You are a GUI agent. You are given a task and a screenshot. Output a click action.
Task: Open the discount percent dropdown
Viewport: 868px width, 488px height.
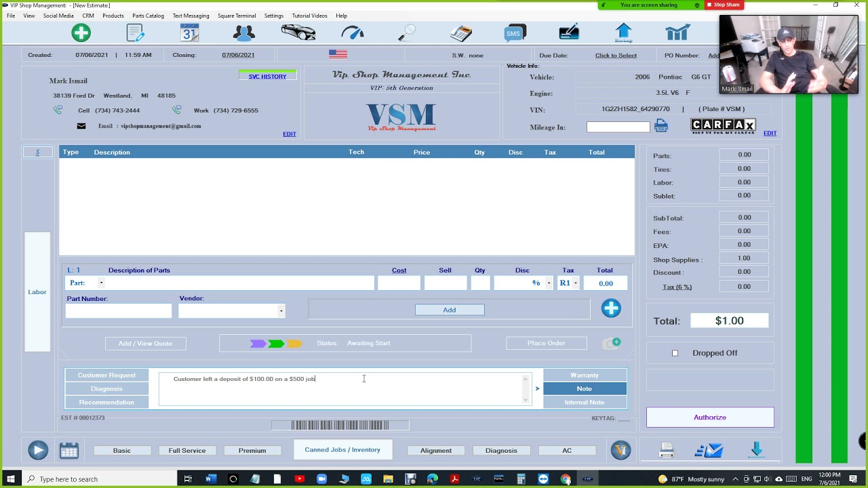click(x=549, y=283)
